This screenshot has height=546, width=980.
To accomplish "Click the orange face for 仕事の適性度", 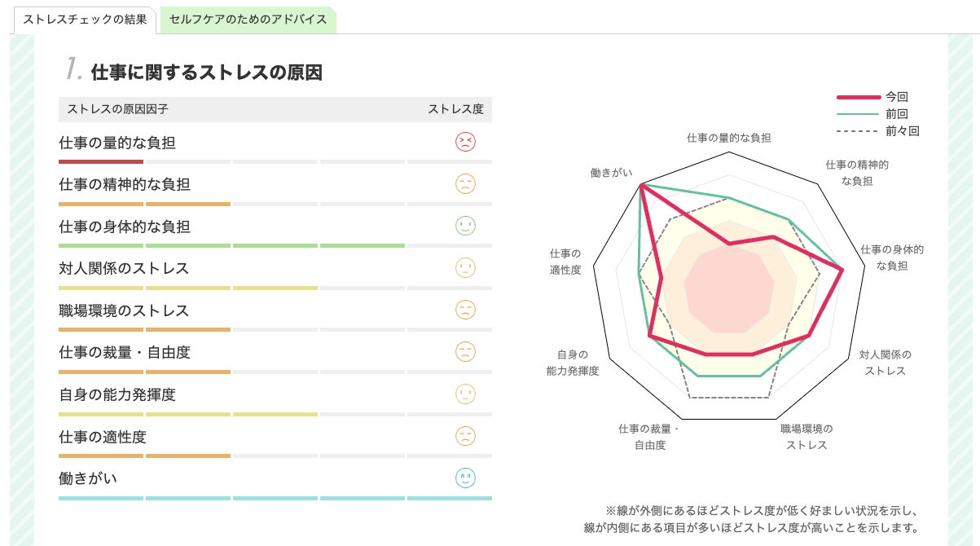I will click(465, 436).
